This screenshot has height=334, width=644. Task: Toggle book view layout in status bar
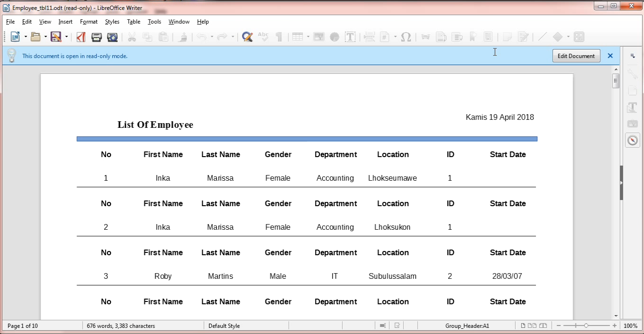(543, 326)
